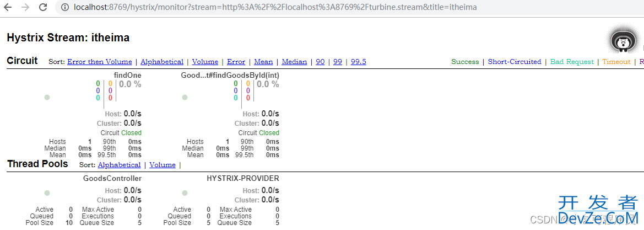Viewport: 644px width, 230px height.
Task: Click the Circuit section heading
Action: click(22, 61)
